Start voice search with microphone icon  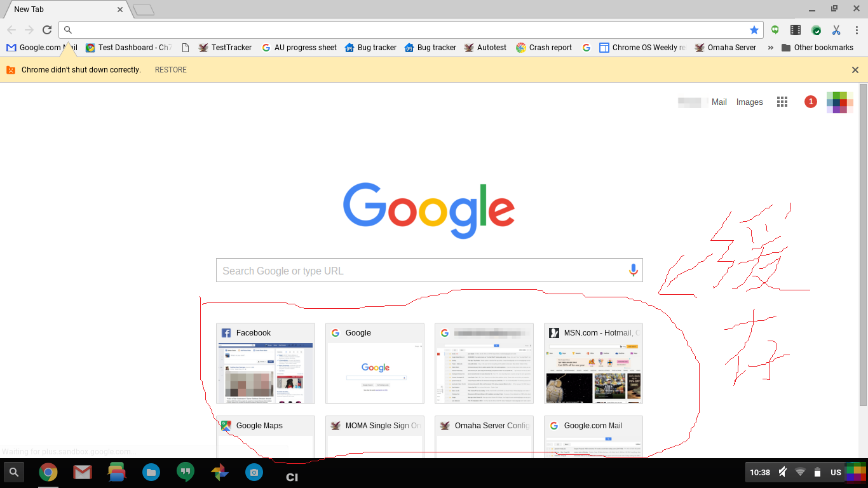pos(633,270)
